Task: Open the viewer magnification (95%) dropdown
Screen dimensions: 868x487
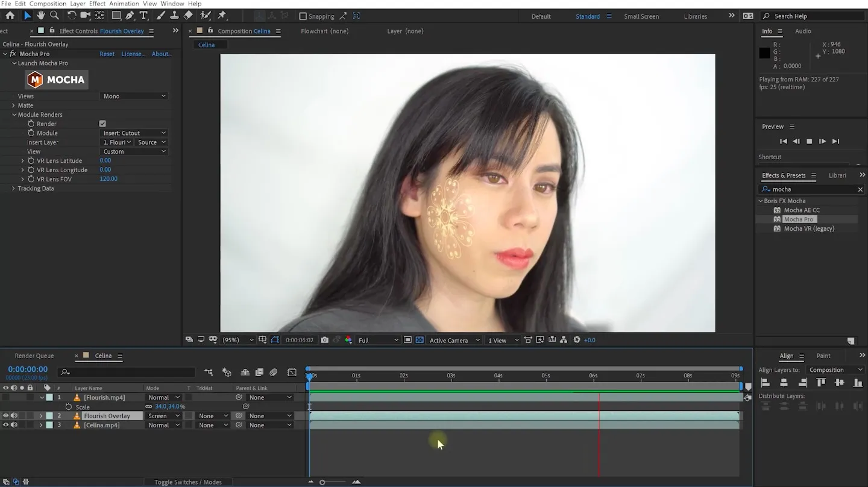Action: coord(238,340)
